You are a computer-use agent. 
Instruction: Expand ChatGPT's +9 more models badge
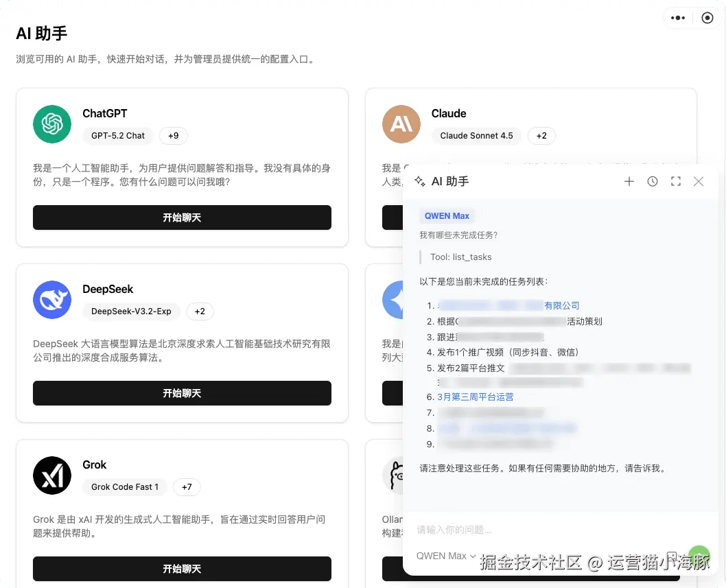173,136
